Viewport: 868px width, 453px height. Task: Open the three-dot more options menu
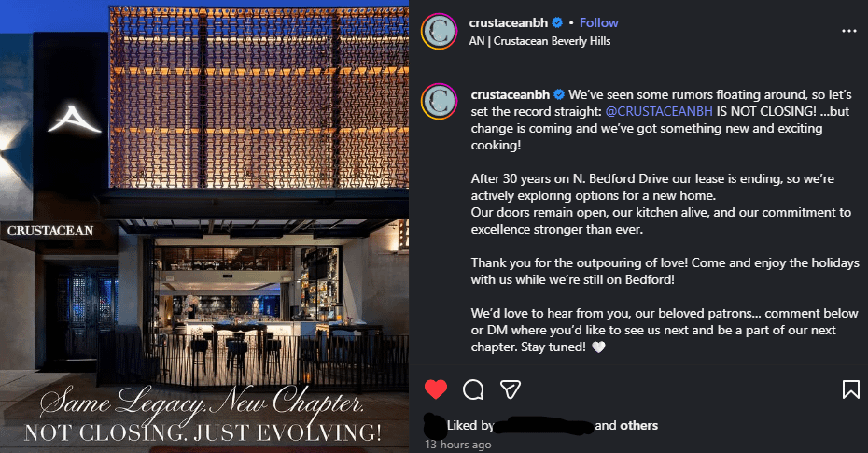coord(848,31)
